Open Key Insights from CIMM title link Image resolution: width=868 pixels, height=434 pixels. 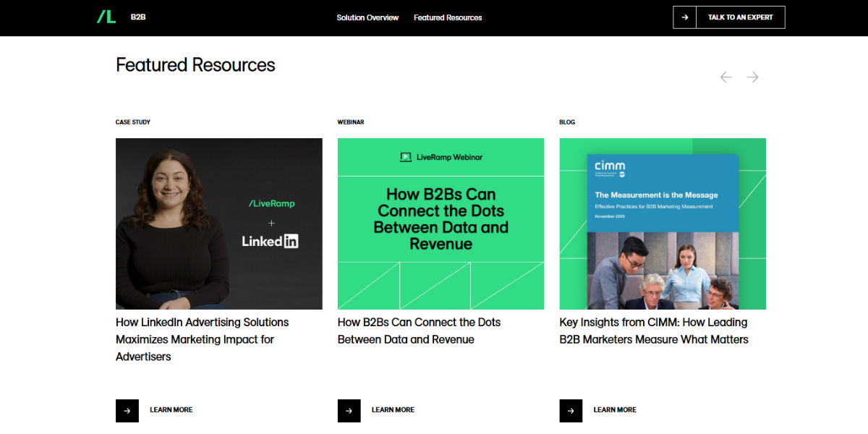[x=654, y=331]
